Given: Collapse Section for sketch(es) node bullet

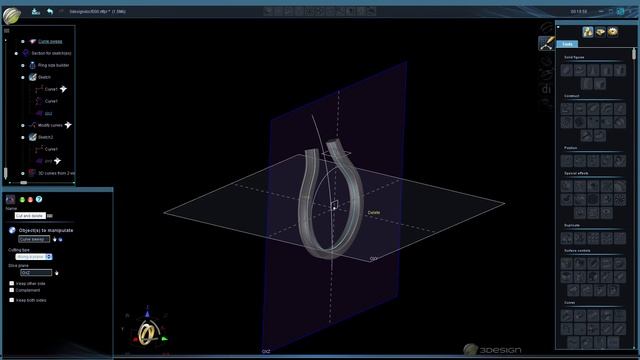Looking at the screenshot, I should click(16, 53).
